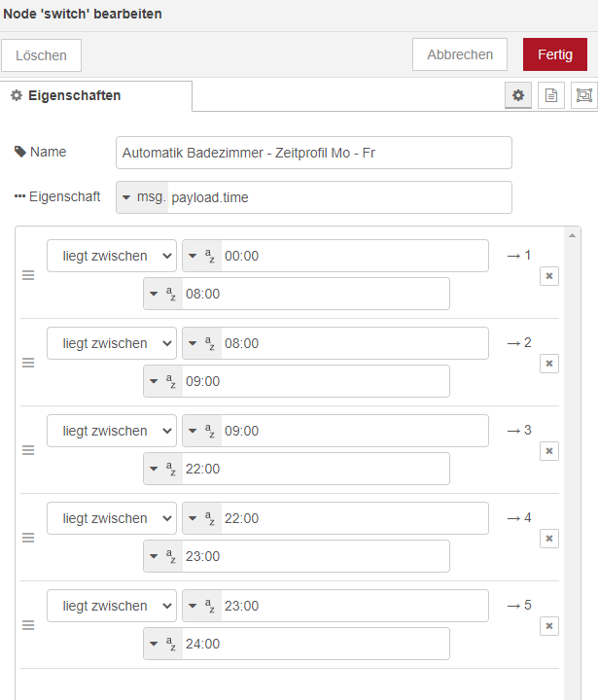Change type selector of 00:00 value

pyautogui.click(x=201, y=256)
